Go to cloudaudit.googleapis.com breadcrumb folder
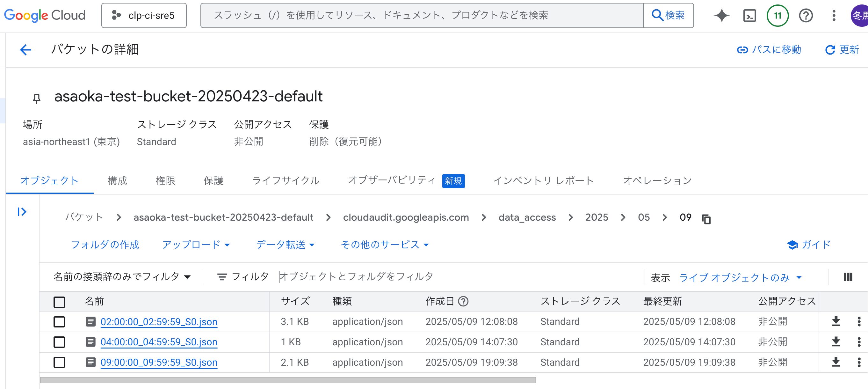 [406, 217]
